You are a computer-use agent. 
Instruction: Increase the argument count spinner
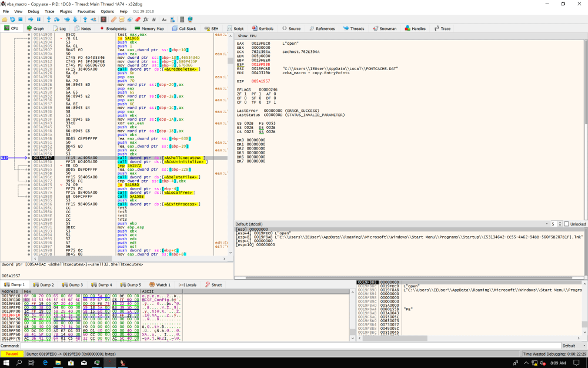click(x=560, y=223)
